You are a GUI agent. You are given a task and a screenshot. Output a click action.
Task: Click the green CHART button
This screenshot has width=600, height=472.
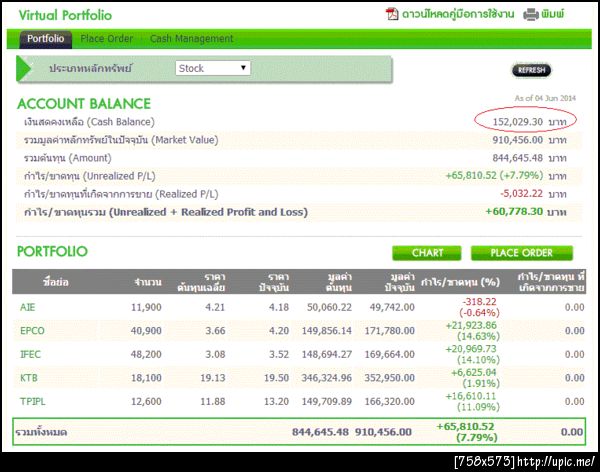(x=427, y=253)
